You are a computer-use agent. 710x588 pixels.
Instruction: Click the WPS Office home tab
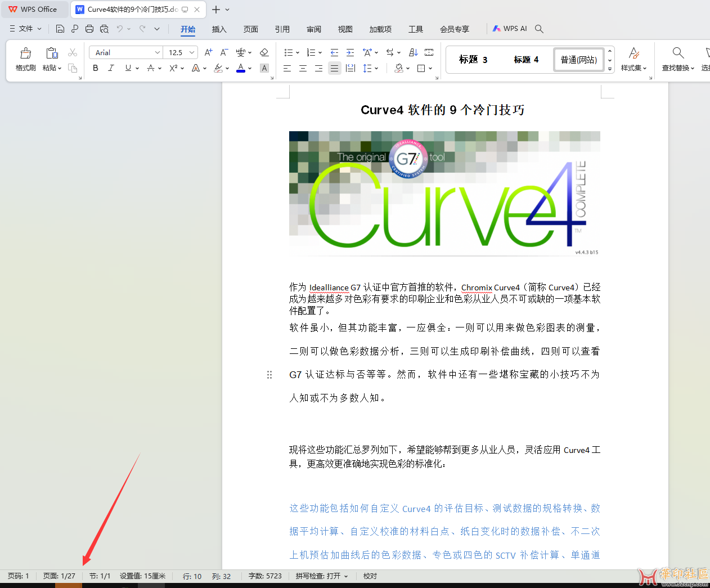33,10
